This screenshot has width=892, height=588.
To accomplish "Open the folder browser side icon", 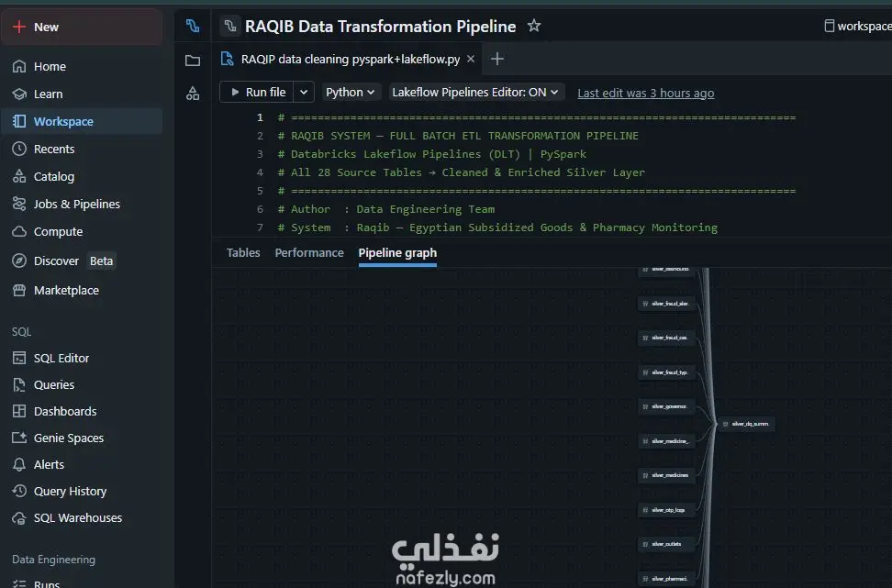I will tap(193, 61).
